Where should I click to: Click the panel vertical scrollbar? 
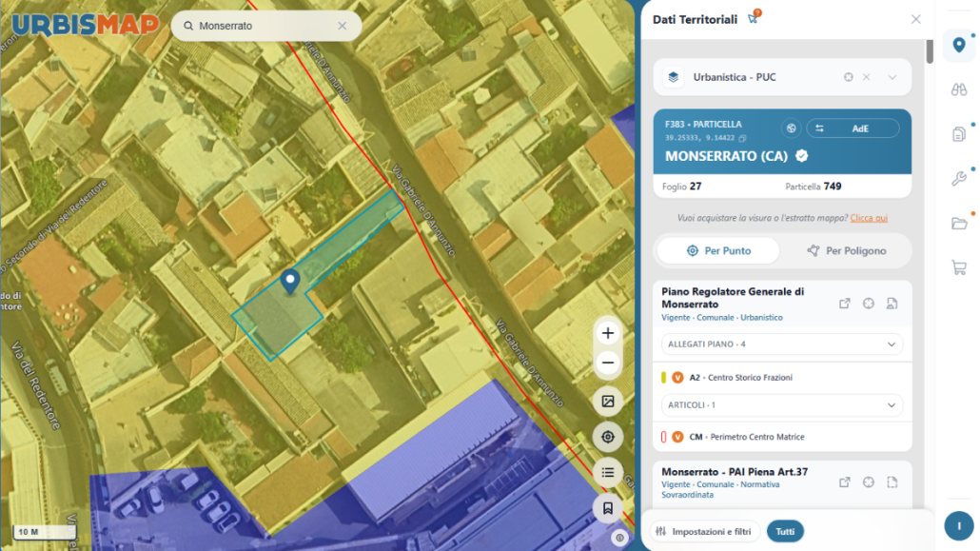(930, 51)
